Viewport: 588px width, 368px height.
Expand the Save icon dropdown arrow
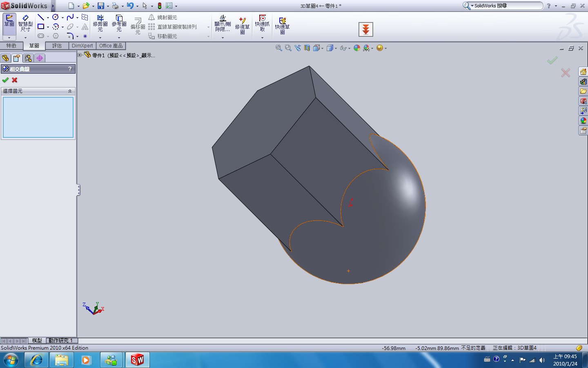(108, 6)
